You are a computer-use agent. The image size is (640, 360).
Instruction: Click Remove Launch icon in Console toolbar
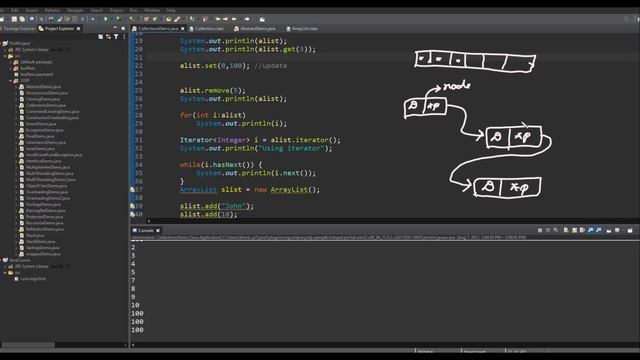click(548, 231)
